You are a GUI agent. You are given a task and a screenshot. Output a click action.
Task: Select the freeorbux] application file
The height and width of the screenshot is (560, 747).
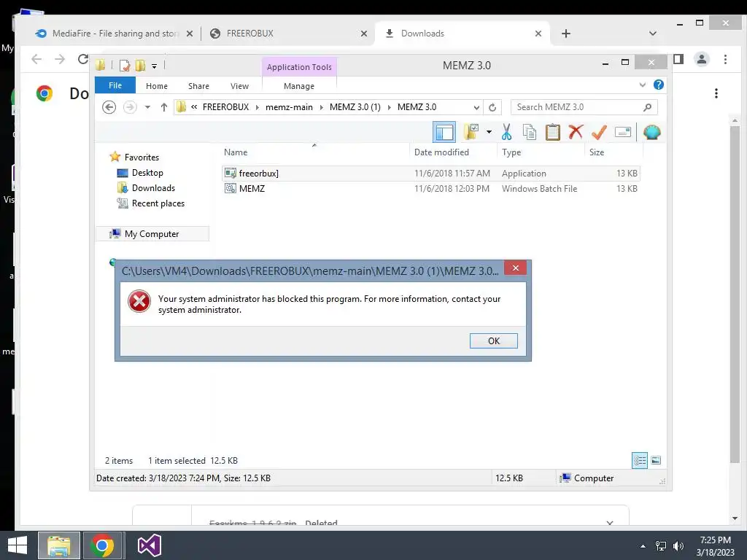(x=431, y=174)
